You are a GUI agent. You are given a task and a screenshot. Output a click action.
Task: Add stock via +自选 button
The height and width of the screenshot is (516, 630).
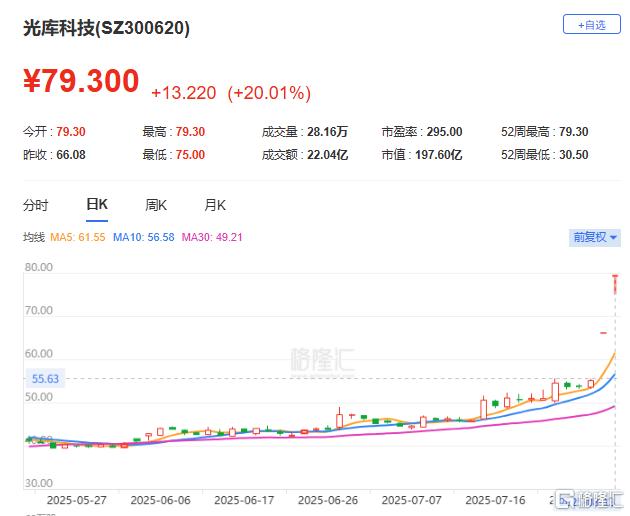(591, 25)
